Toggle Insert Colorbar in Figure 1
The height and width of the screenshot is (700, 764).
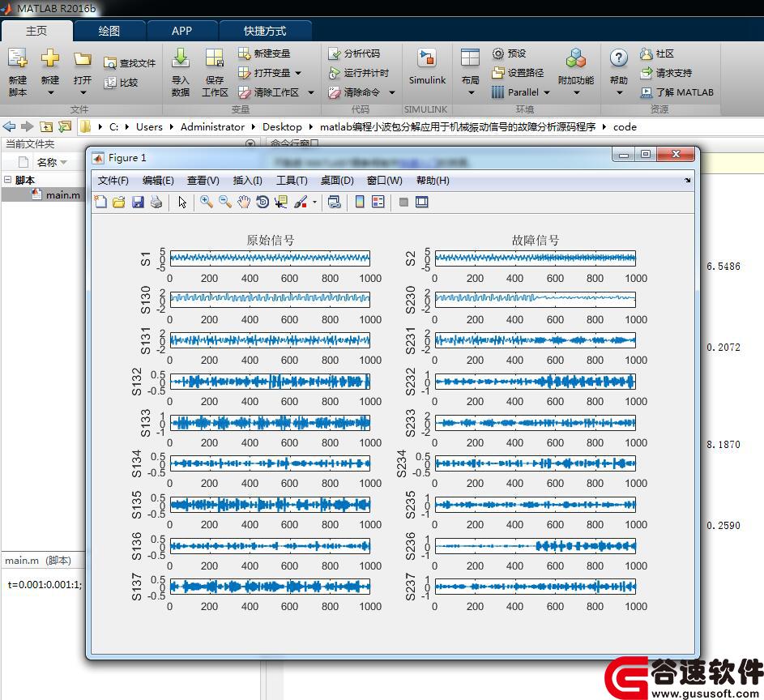coord(360,202)
